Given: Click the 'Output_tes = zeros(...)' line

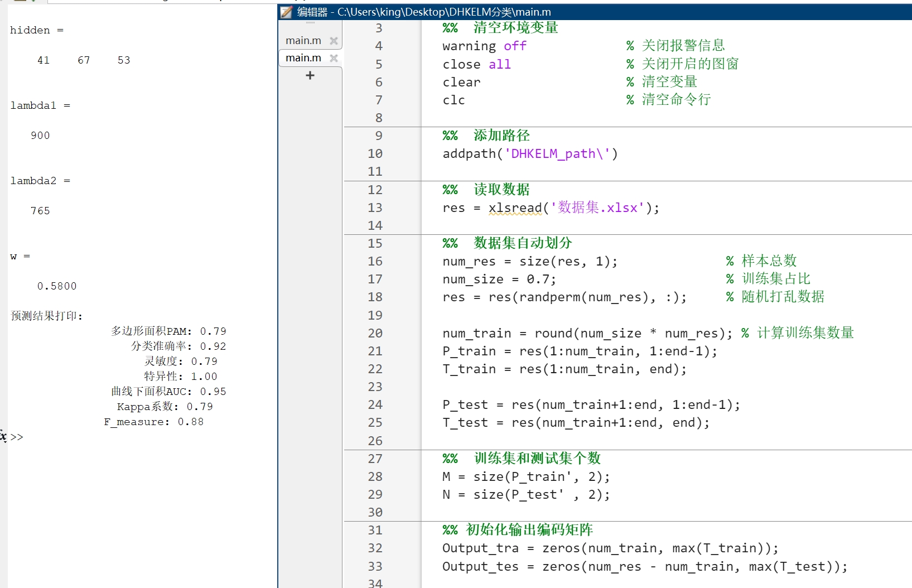Looking at the screenshot, I should point(645,567).
